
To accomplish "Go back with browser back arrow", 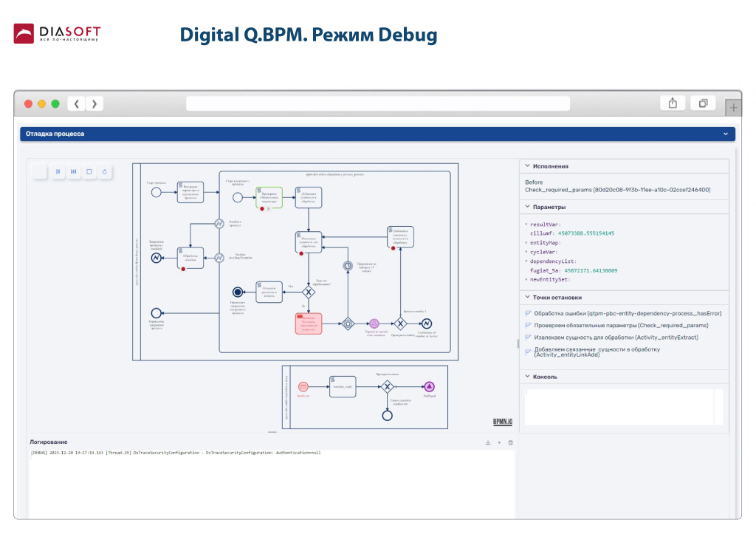I will click(x=77, y=103).
